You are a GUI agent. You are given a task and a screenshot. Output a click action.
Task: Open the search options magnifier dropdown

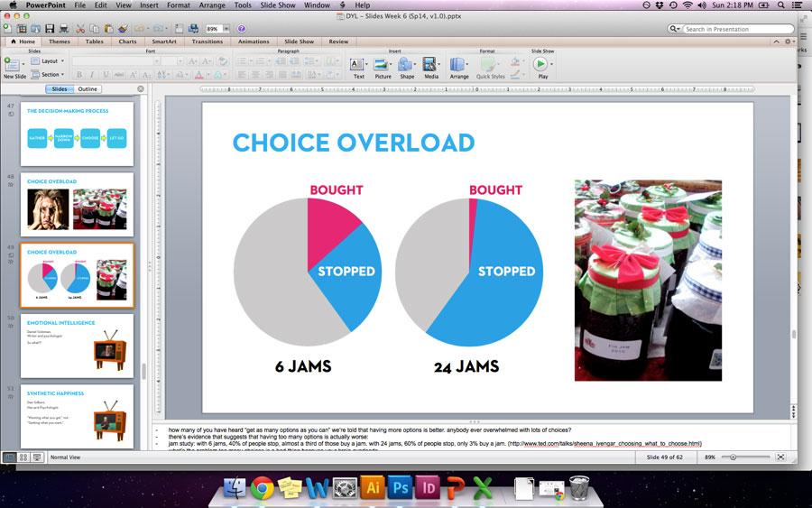click(674, 29)
